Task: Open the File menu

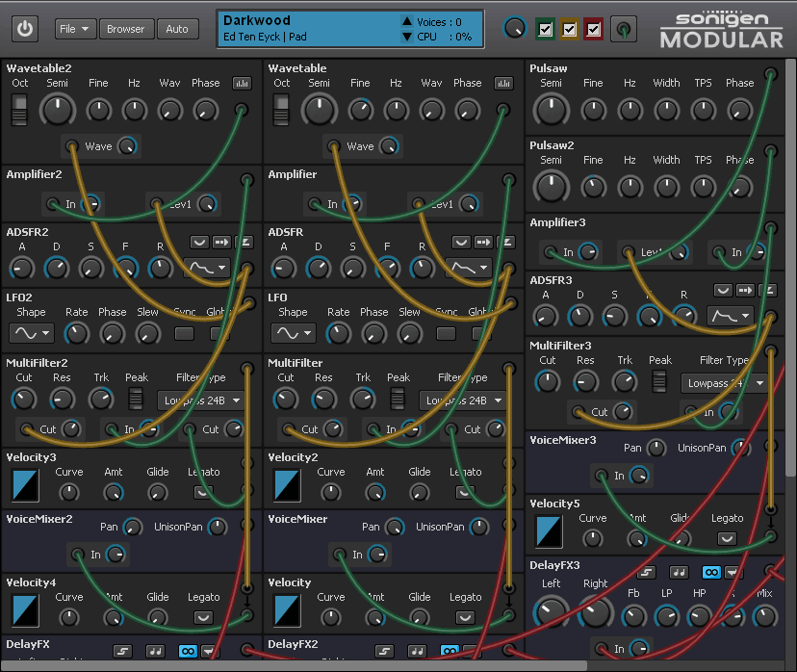Action: pyautogui.click(x=75, y=28)
